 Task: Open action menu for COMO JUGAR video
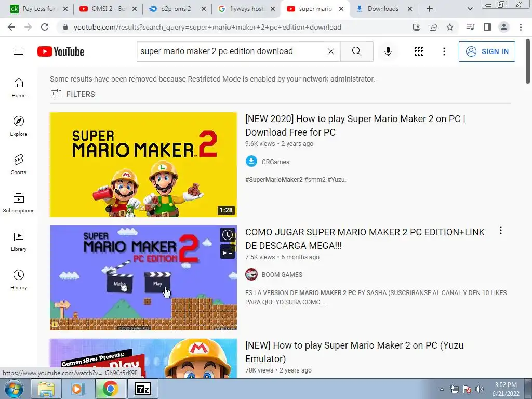tap(501, 231)
